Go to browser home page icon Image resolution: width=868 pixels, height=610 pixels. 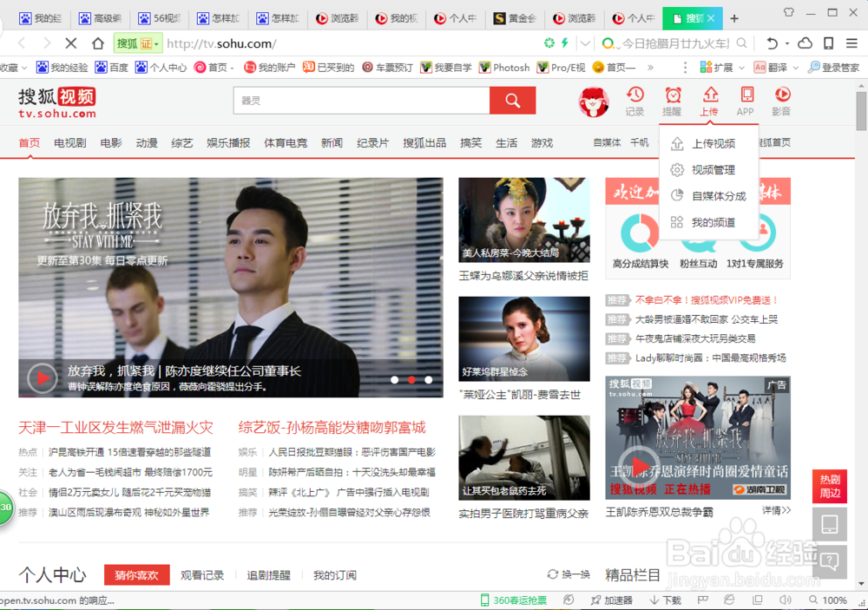coord(98,43)
